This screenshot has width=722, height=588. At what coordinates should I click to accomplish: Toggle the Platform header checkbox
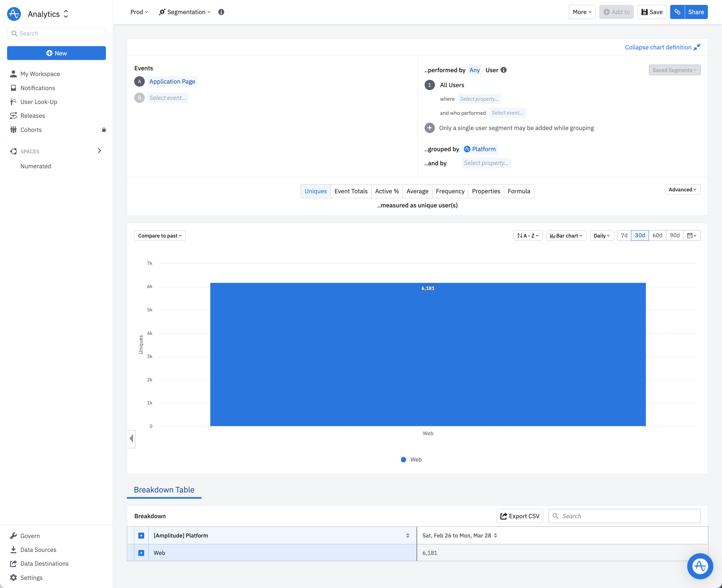141,536
